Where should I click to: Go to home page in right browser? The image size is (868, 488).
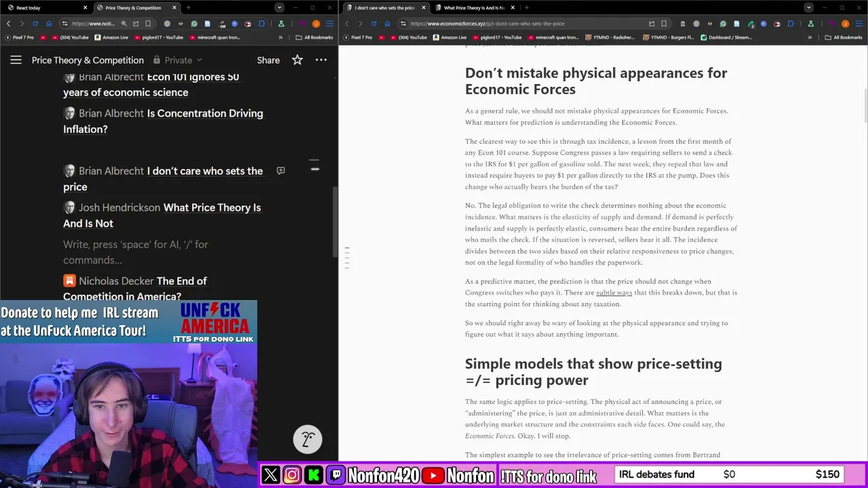click(x=387, y=24)
